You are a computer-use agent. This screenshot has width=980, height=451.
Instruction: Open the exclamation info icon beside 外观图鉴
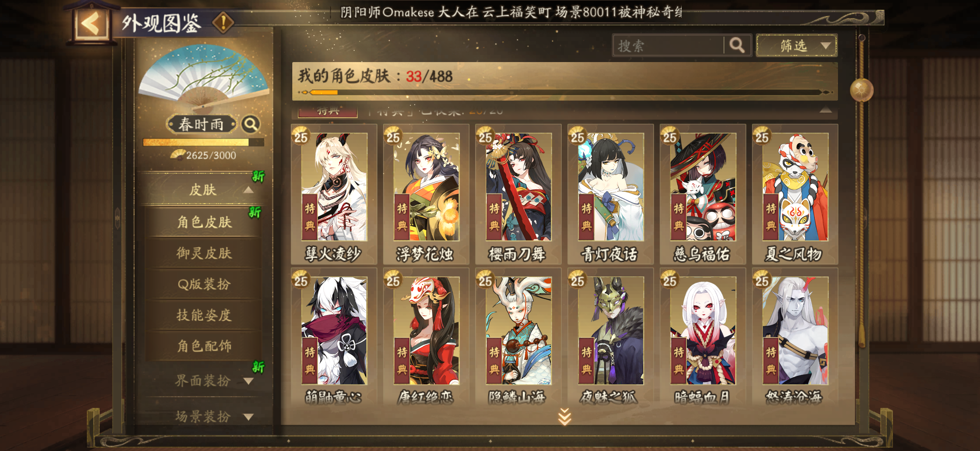point(223,22)
